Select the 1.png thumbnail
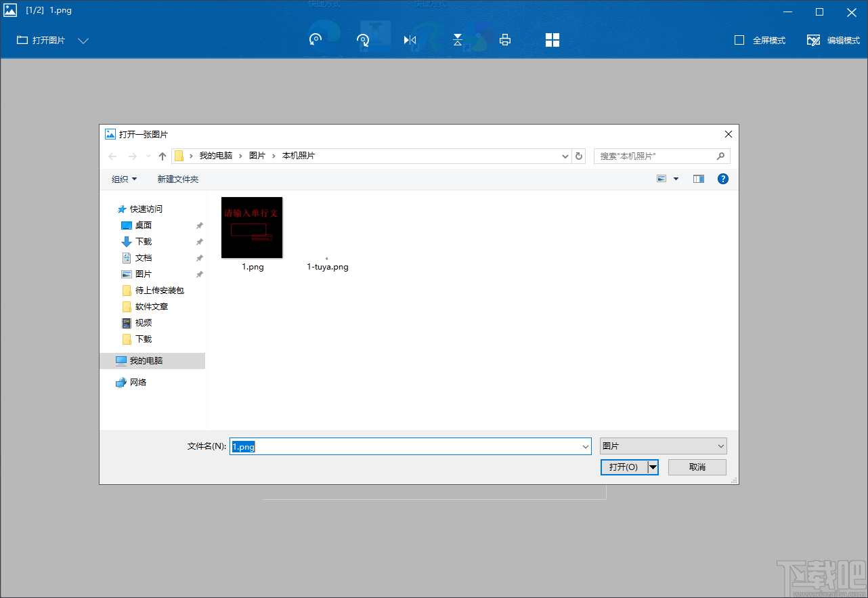The height and width of the screenshot is (598, 868). [252, 228]
